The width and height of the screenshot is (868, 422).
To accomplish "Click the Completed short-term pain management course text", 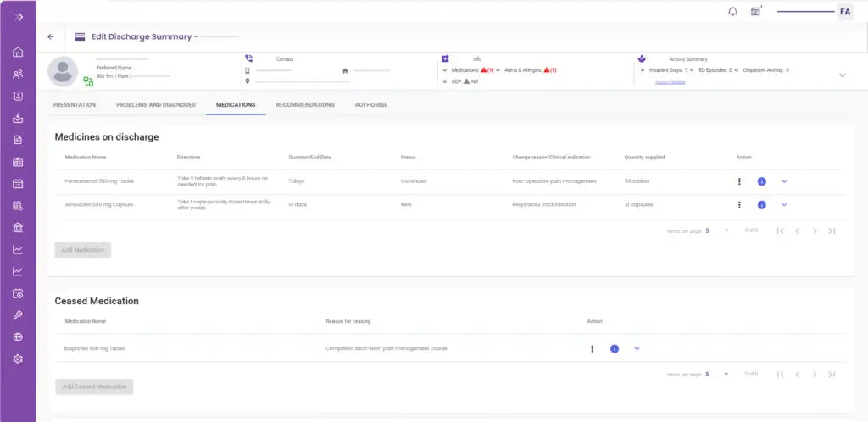I will 387,348.
